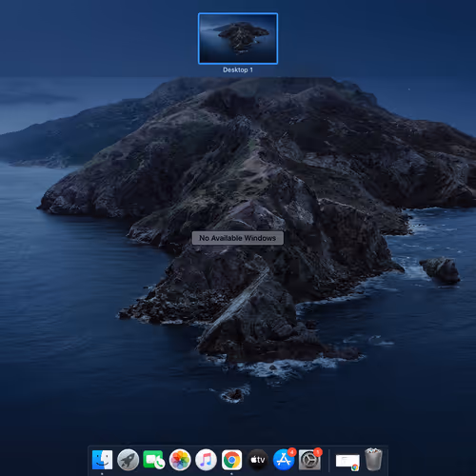The width and height of the screenshot is (476, 476).
Task: Click the running indicator dot under Chrome
Action: pyautogui.click(x=231, y=474)
